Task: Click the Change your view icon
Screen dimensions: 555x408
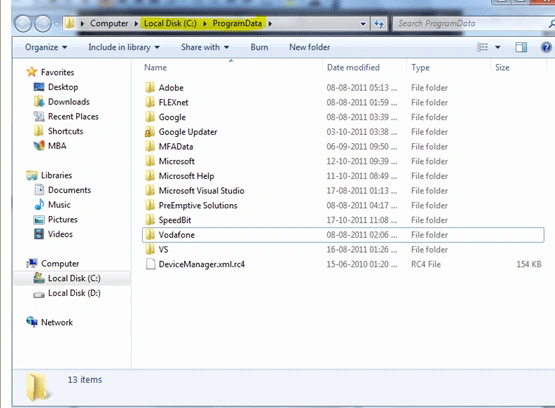Action: (482, 47)
